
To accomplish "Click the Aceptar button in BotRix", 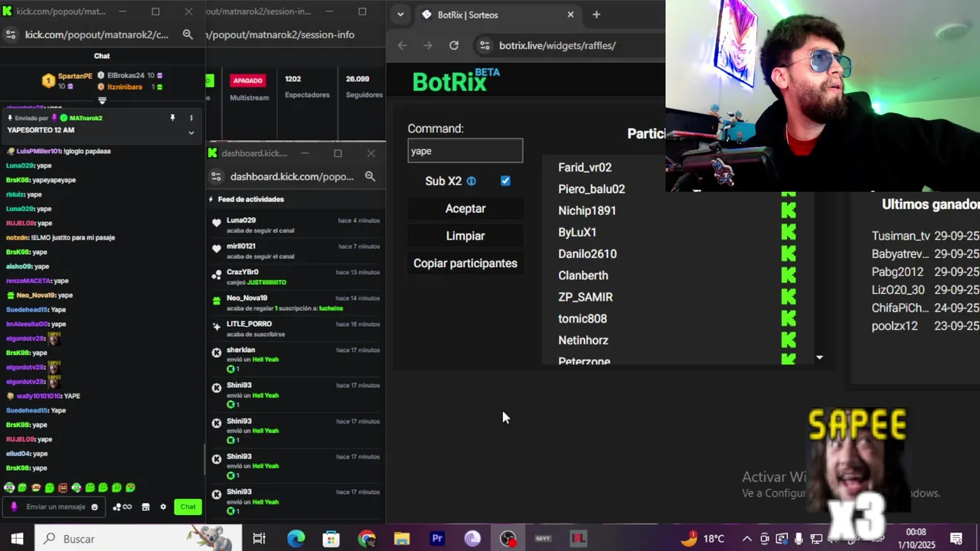I will coord(465,208).
